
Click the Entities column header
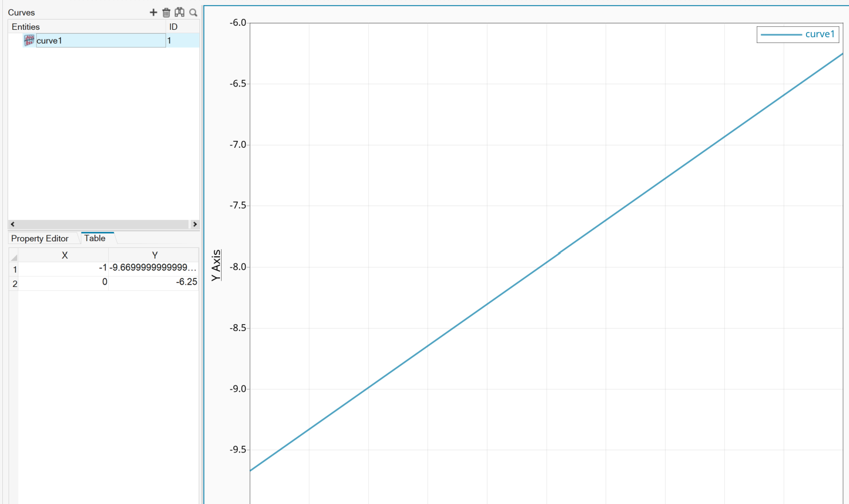coord(87,27)
